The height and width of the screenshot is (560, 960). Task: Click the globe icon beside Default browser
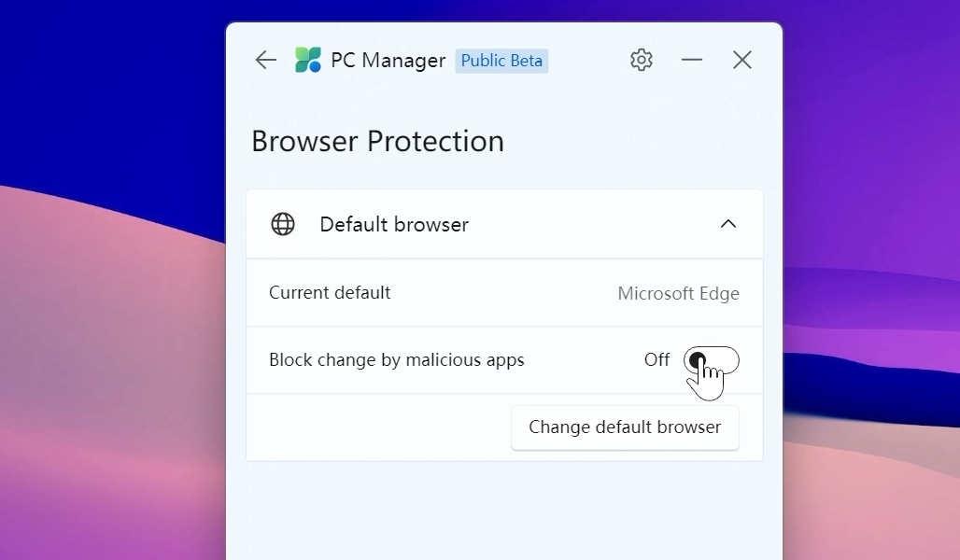[283, 224]
